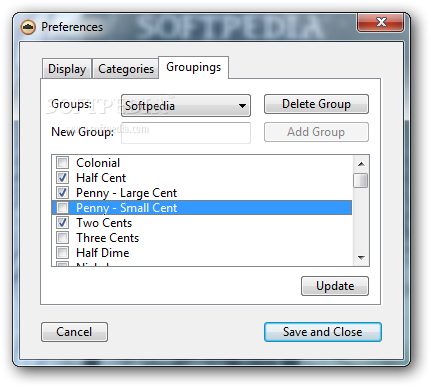This screenshot has width=431, height=387.
Task: Click the list scrollbar up arrow
Action: tap(361, 164)
